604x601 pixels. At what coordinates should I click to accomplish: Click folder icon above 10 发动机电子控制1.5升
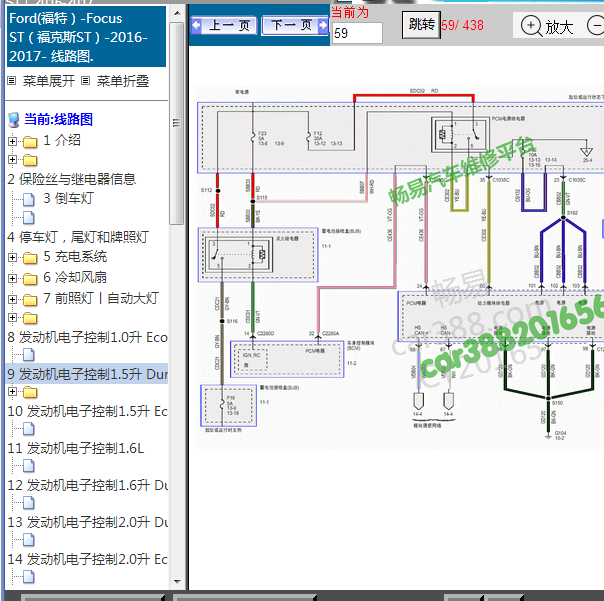[x=30, y=393]
